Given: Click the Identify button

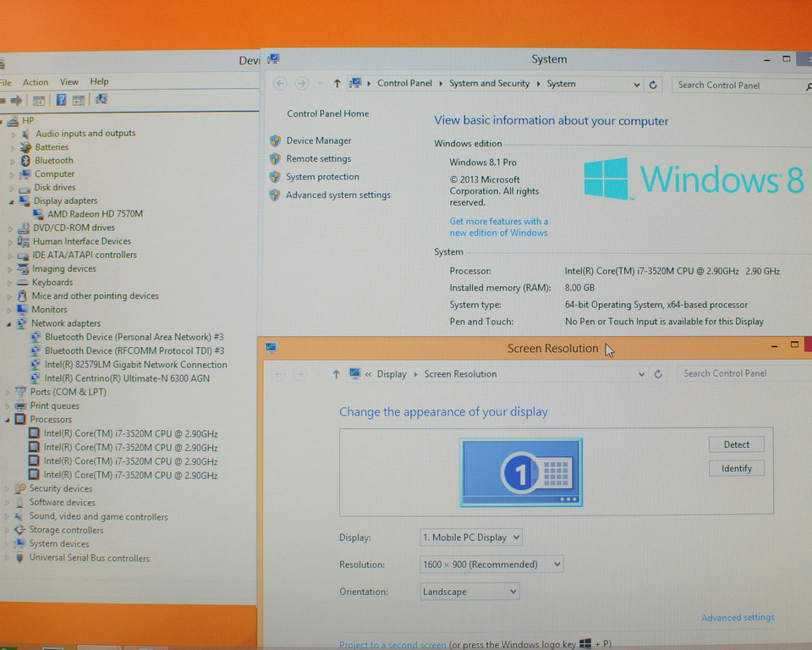Looking at the screenshot, I should (737, 468).
